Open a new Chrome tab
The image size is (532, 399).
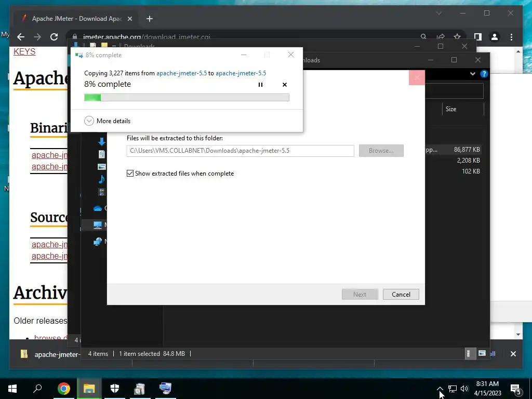(149, 19)
